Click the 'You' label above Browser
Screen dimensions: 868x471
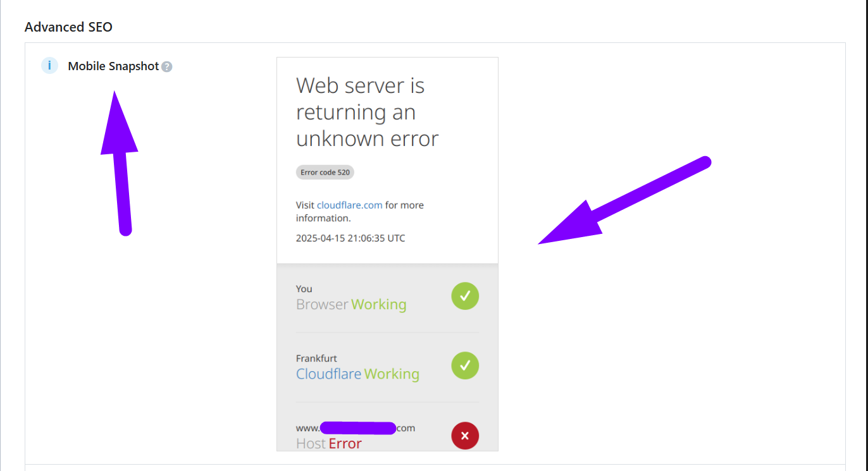304,289
